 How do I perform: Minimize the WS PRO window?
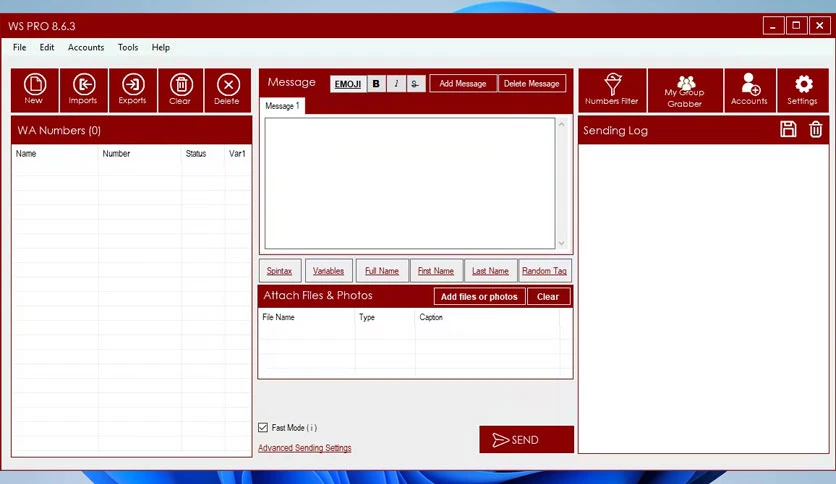(773, 26)
